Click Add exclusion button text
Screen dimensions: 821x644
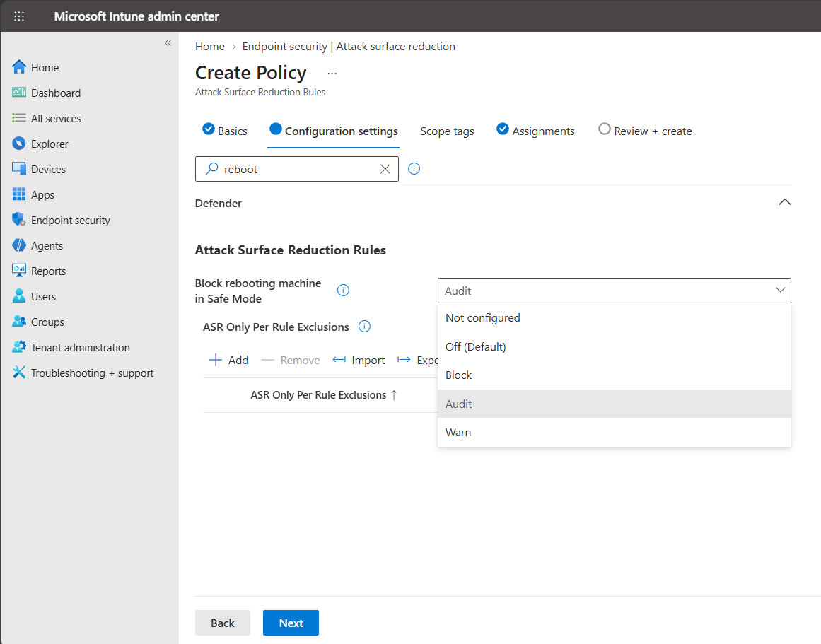click(x=238, y=361)
